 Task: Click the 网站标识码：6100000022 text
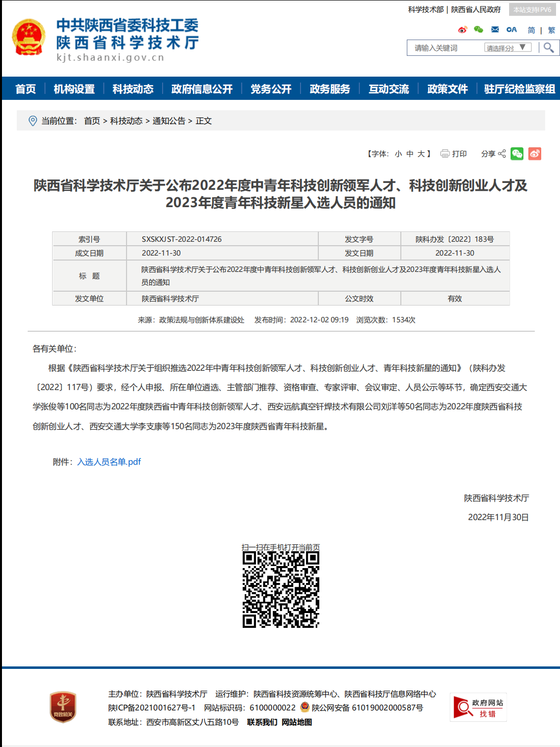coord(250,708)
